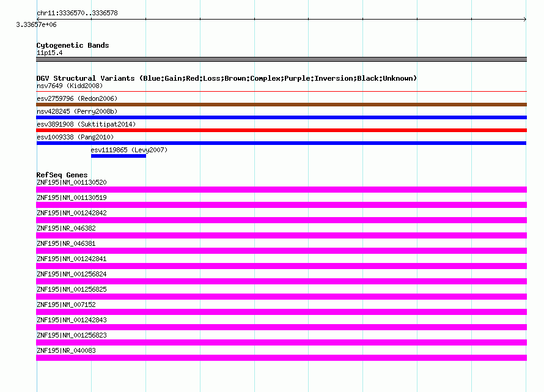Viewport: 544px width, 392px height.
Task: Click the magenta bar for NR_046381
Action: tap(281, 251)
